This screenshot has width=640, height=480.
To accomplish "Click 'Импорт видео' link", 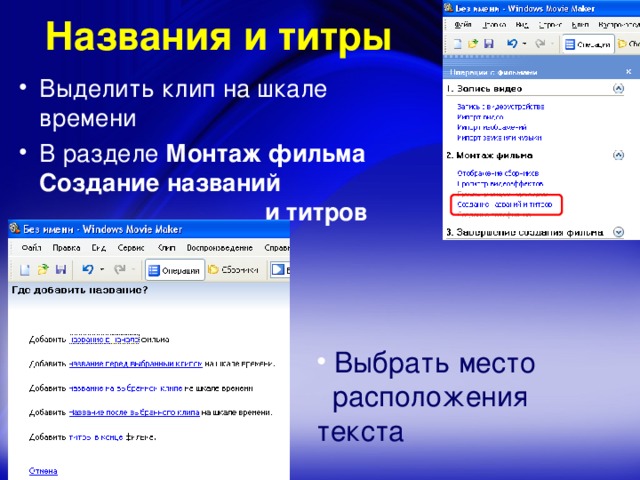I will click(480, 117).
